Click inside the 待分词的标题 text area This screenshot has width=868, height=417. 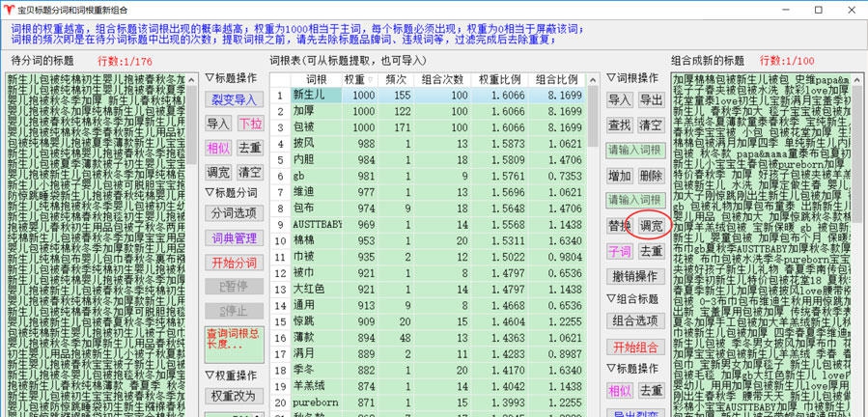tap(97, 245)
